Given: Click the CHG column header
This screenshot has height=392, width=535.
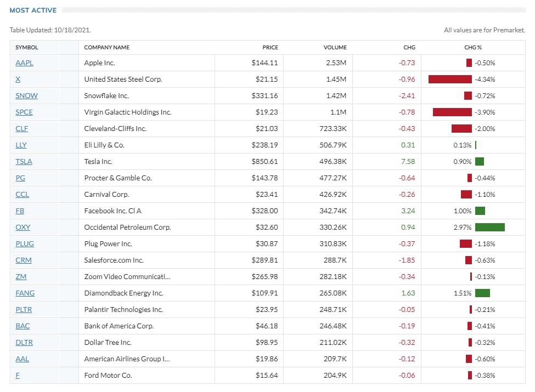Looking at the screenshot, I should (x=409, y=47).
